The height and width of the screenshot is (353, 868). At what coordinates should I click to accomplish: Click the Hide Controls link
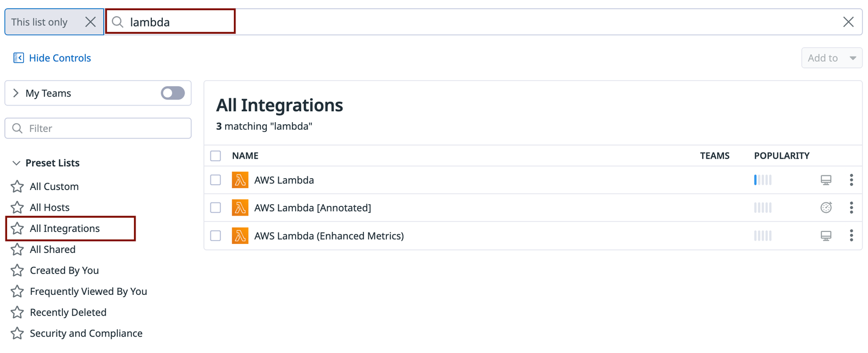point(60,58)
